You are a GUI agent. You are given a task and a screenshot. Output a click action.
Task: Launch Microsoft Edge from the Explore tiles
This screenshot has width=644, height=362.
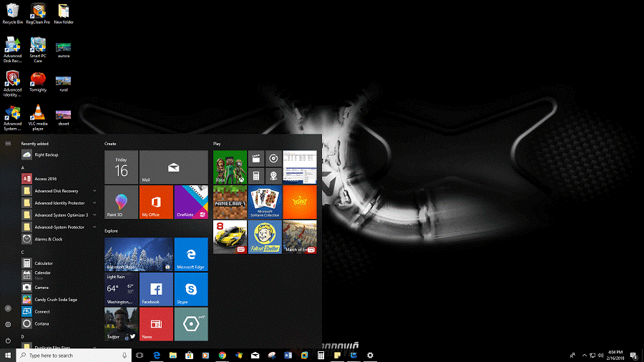coord(191,255)
